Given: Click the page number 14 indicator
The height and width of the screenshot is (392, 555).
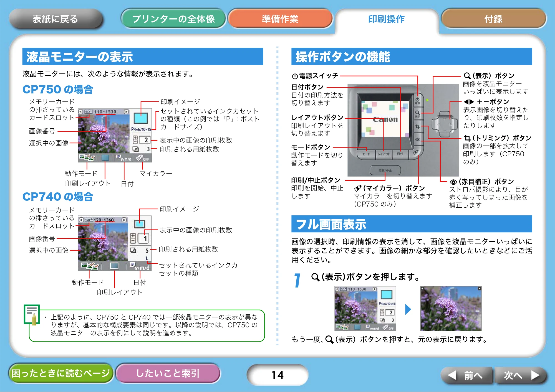Looking at the screenshot, I should pos(277,375).
